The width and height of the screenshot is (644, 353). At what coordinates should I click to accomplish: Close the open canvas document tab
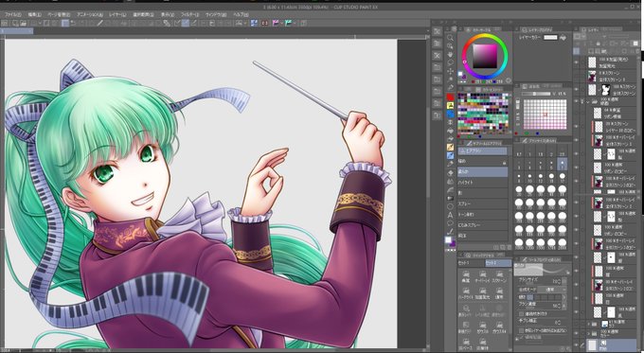(31, 31)
